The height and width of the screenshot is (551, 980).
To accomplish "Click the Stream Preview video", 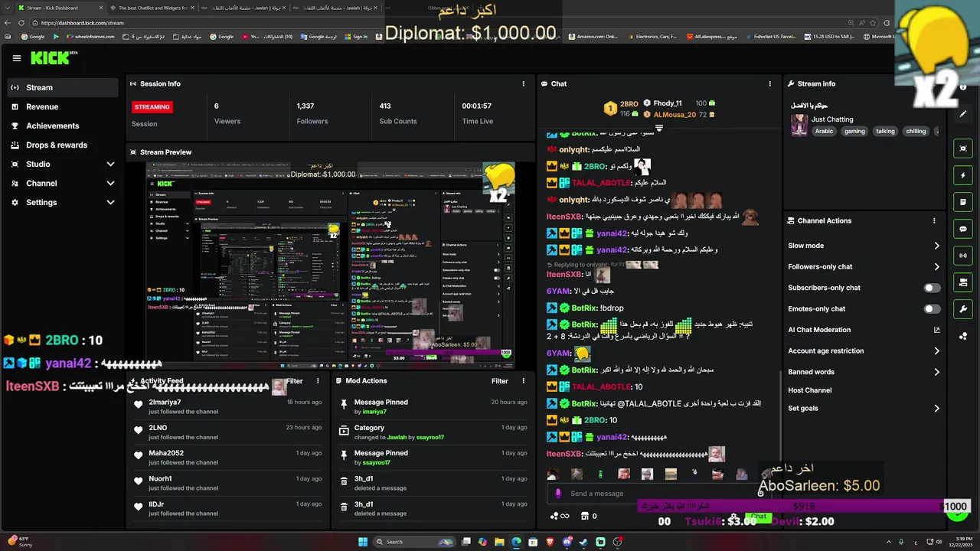I will point(330,266).
